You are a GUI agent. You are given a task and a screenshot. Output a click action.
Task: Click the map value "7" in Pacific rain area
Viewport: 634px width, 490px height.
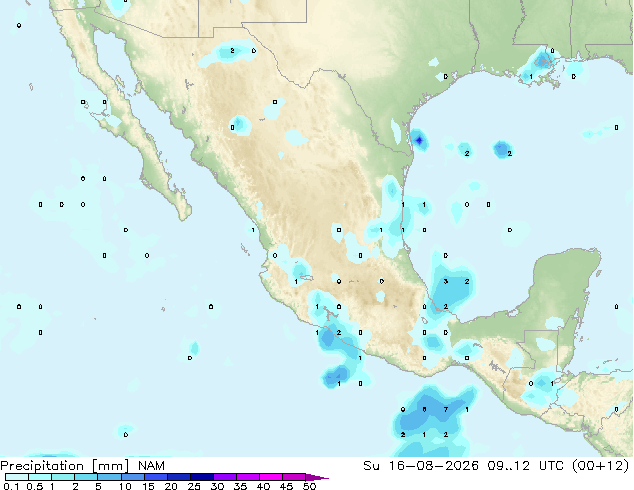[x=446, y=409]
